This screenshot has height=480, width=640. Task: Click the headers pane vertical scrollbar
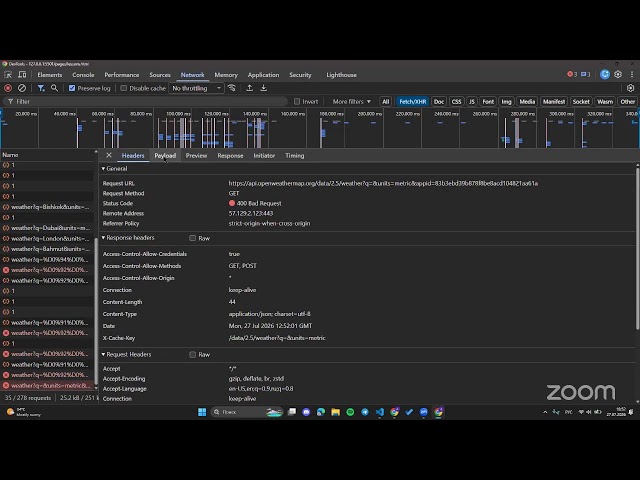pyautogui.click(x=637, y=247)
